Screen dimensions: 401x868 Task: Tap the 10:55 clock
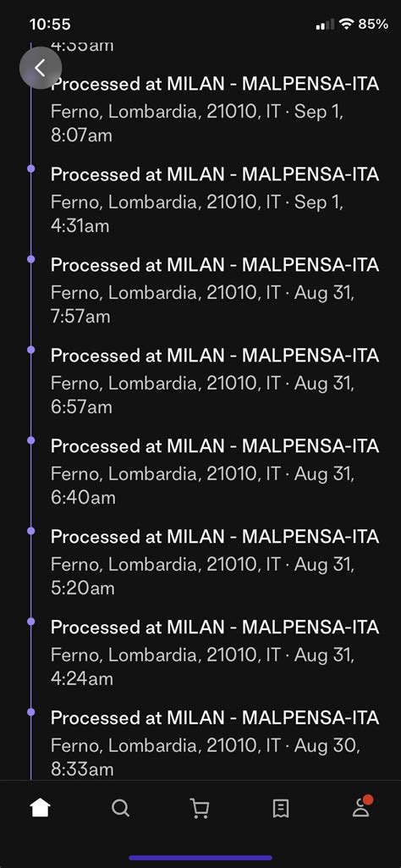(50, 25)
